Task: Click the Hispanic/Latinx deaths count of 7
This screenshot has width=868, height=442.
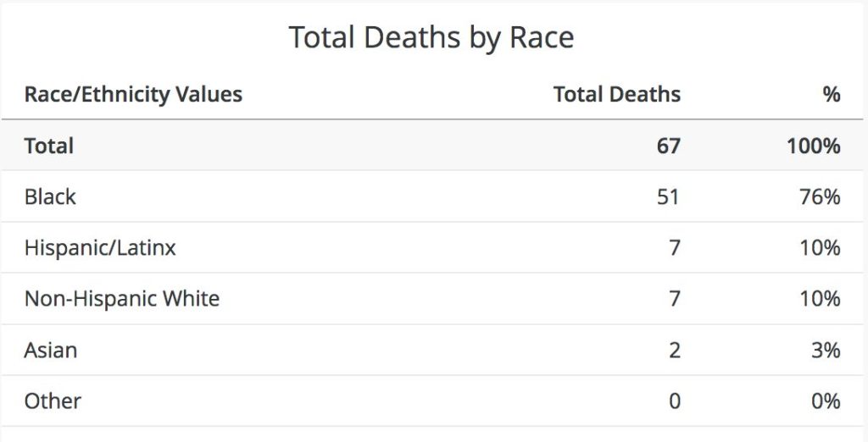Action: 674,248
